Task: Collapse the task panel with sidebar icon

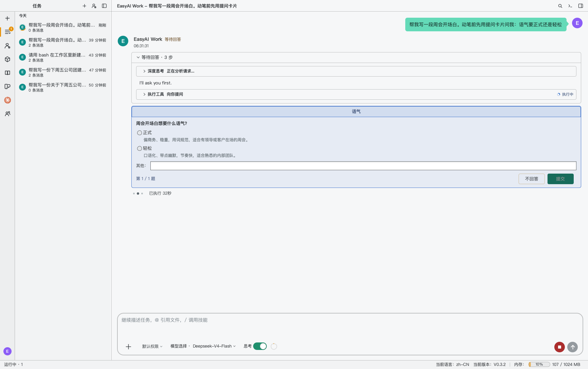Action: point(104,6)
